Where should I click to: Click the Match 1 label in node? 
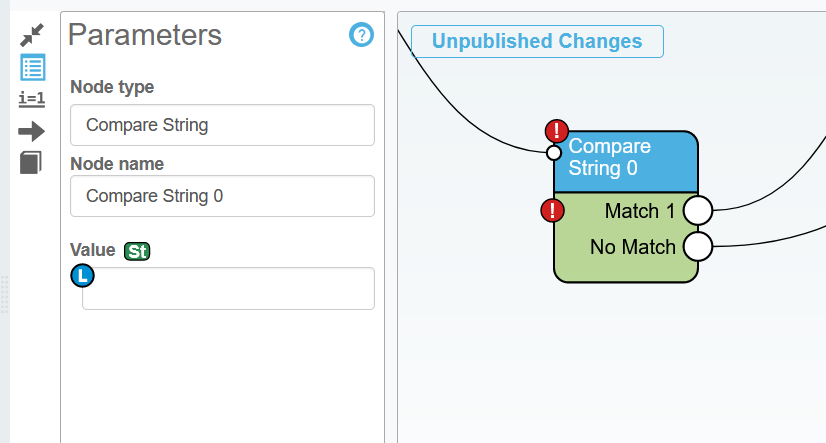tap(640, 211)
